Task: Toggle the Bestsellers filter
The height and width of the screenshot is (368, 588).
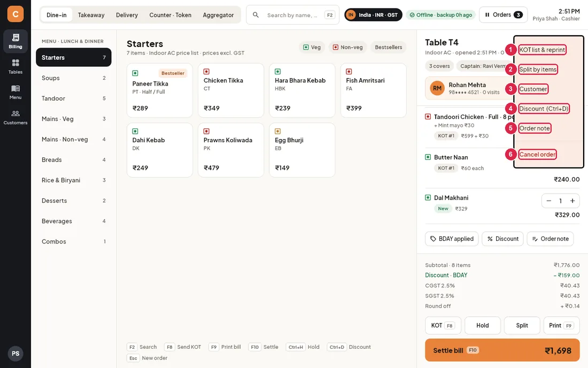Action: [x=388, y=47]
